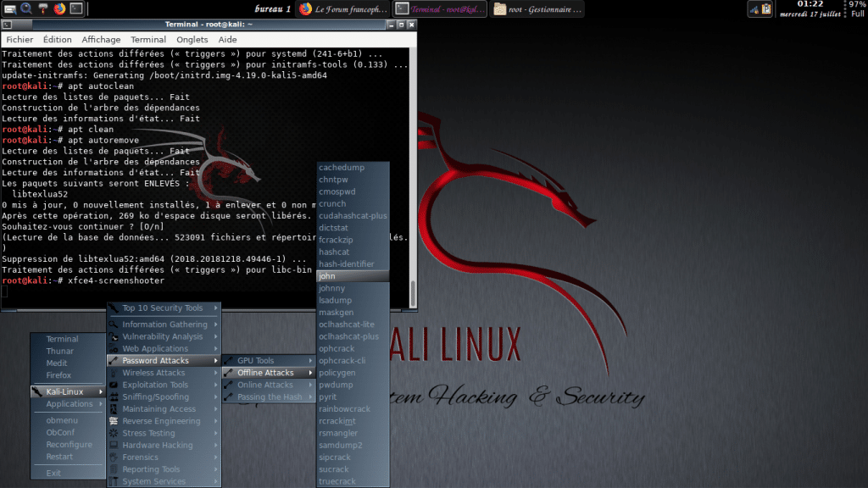
Task: Click the Maintaining Access icon
Action: click(x=114, y=409)
